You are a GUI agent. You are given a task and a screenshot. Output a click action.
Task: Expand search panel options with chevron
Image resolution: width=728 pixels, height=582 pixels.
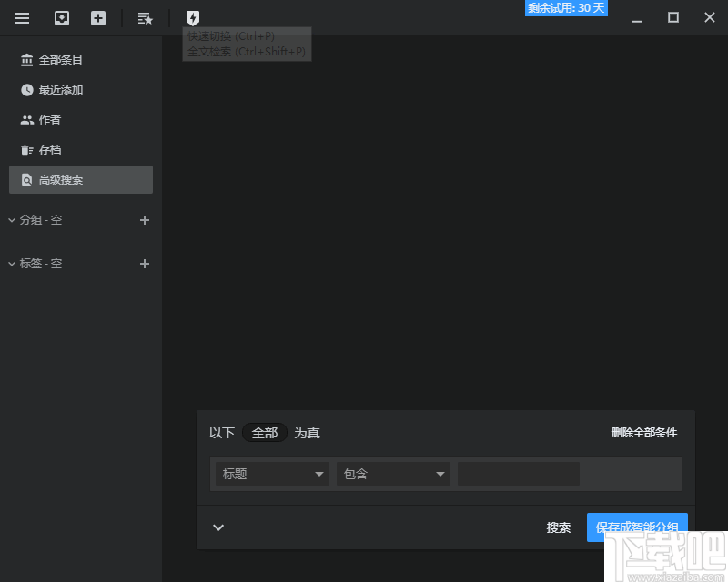point(218,527)
